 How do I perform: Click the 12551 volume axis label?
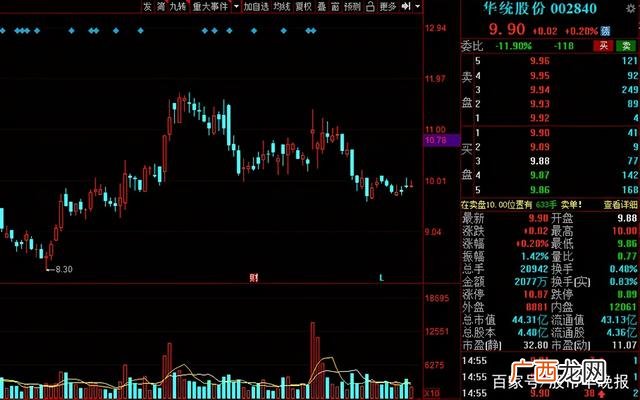[437, 331]
